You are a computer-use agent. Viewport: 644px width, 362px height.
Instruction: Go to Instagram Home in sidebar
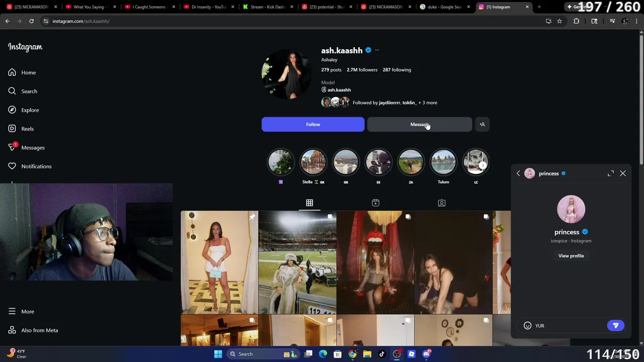click(x=22, y=72)
